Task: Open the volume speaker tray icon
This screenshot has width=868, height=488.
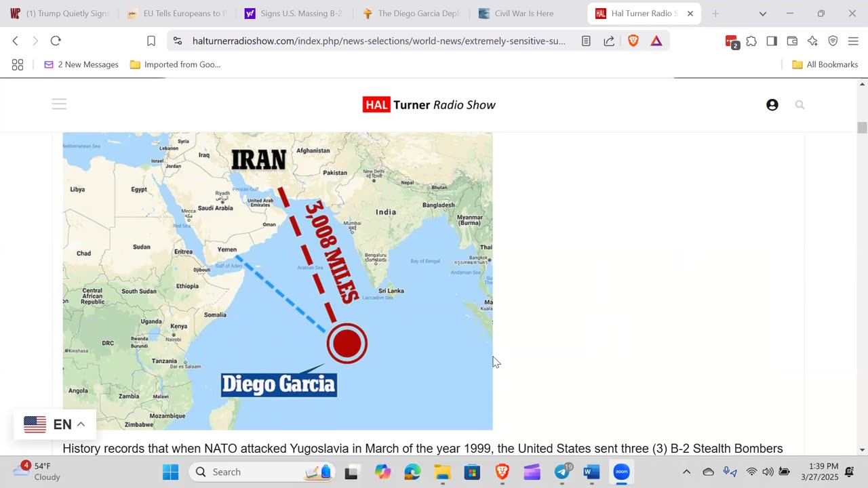Action: click(768, 472)
